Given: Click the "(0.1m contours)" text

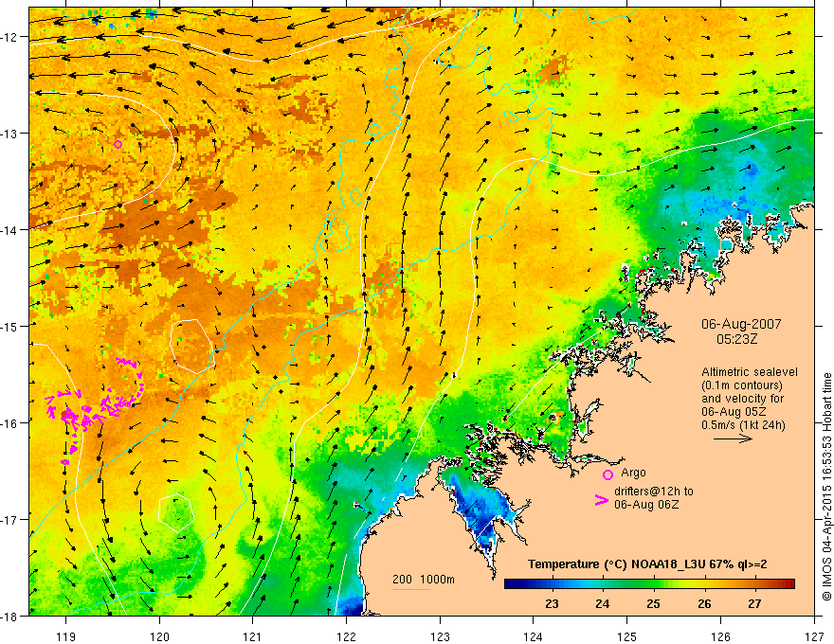Looking at the screenshot, I should coord(742,385).
